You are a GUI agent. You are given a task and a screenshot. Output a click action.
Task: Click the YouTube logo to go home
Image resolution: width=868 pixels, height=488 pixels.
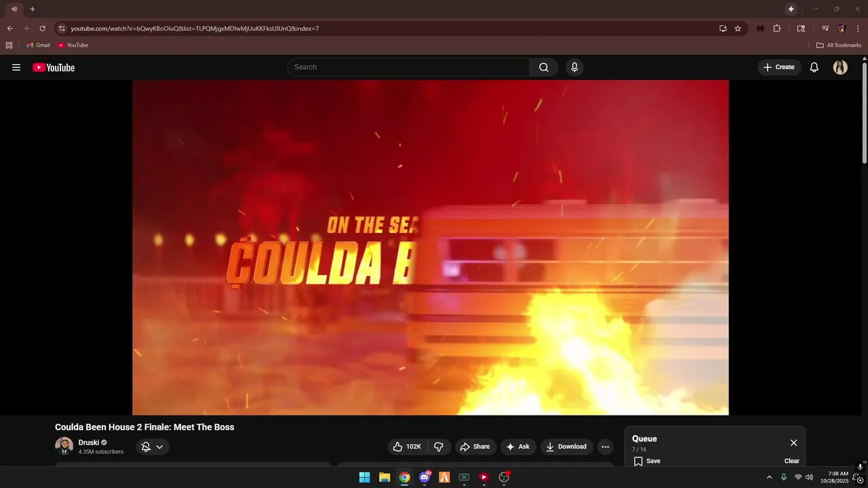[54, 67]
